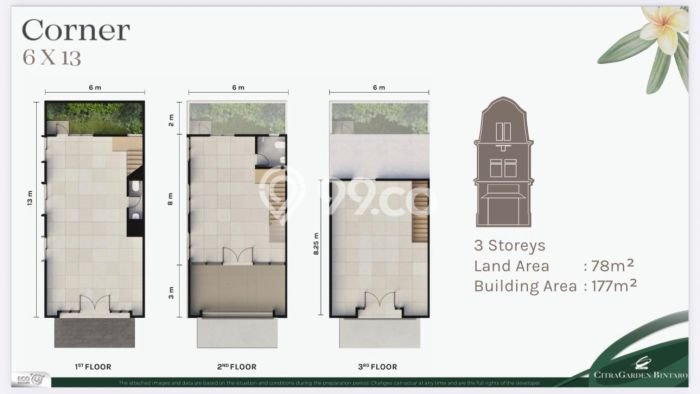The height and width of the screenshot is (394, 700).
Task: Click the '6 m' width above 2nd floor
Action: (x=238, y=87)
